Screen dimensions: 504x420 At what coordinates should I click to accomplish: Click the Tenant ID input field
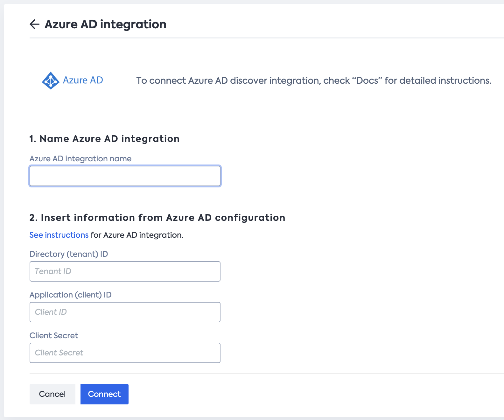pyautogui.click(x=125, y=271)
